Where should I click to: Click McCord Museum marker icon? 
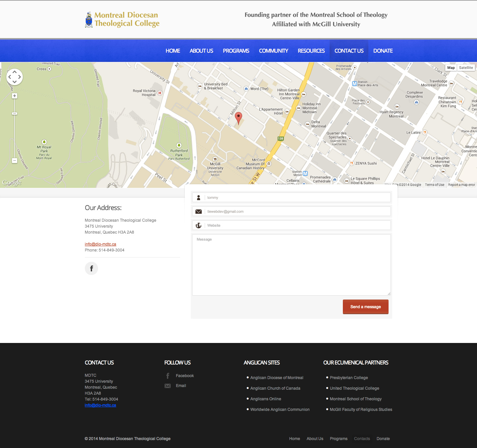(x=269, y=164)
